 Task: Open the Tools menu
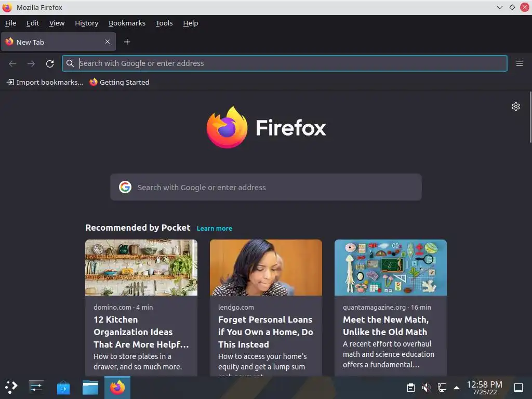coord(164,23)
